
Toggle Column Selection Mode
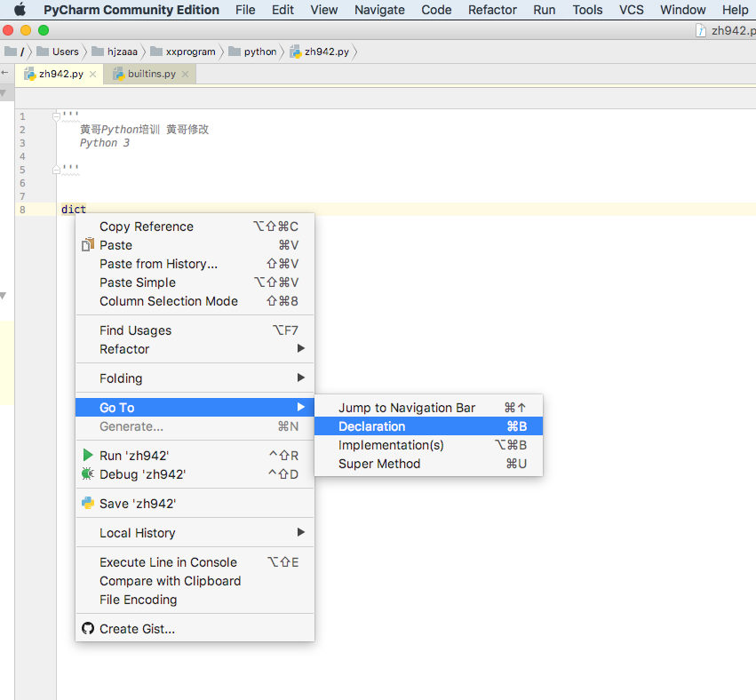pos(195,301)
